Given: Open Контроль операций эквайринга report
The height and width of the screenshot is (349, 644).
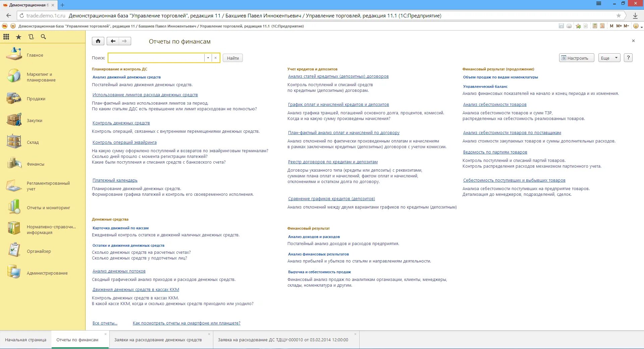Looking at the screenshot, I should click(124, 142).
